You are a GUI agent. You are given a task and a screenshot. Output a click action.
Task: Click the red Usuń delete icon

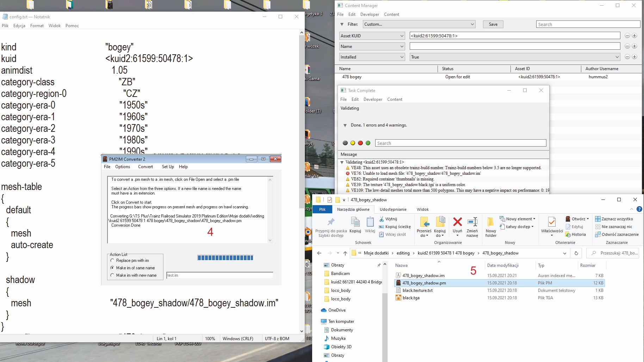click(457, 222)
